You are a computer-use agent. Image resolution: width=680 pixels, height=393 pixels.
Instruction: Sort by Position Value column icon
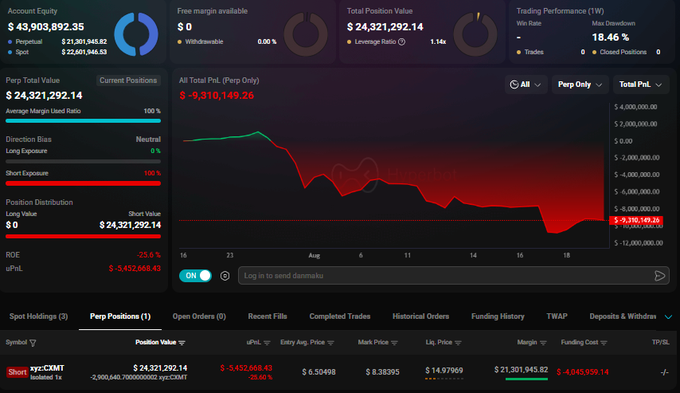click(x=182, y=343)
